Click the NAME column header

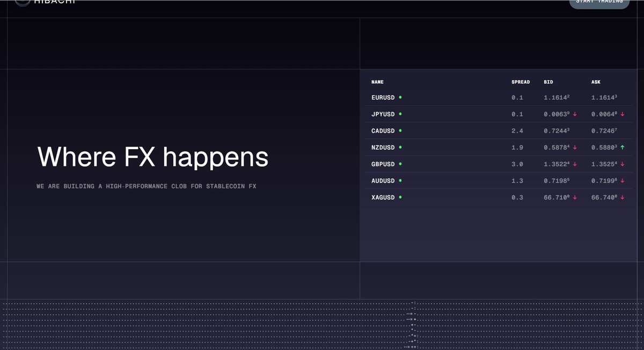(x=377, y=82)
